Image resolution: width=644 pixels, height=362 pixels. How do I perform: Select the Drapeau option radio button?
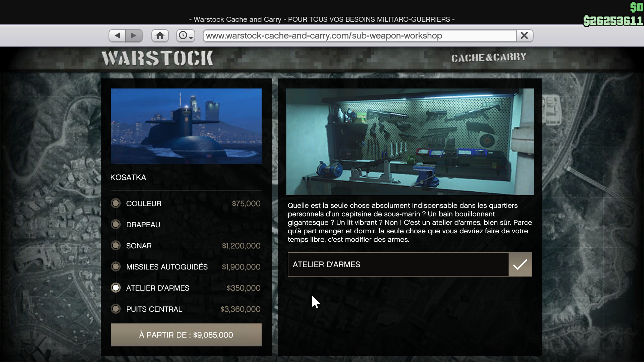(x=116, y=225)
